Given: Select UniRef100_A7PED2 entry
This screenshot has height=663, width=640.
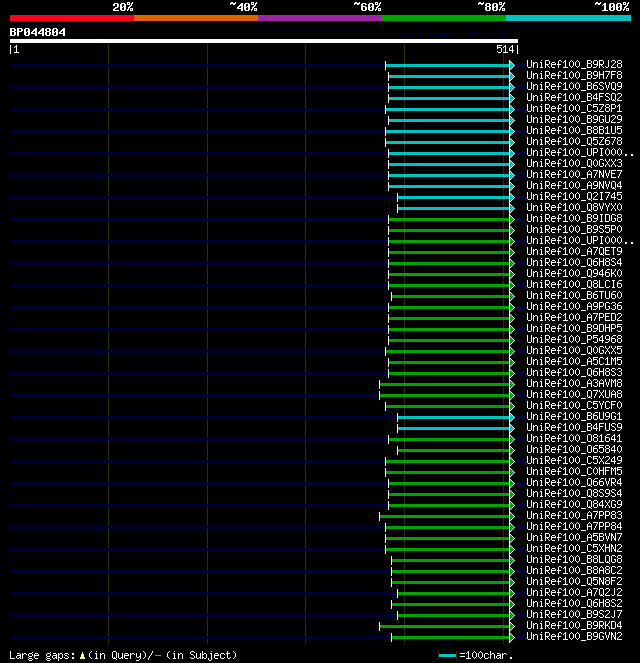Looking at the screenshot, I should [x=574, y=317].
